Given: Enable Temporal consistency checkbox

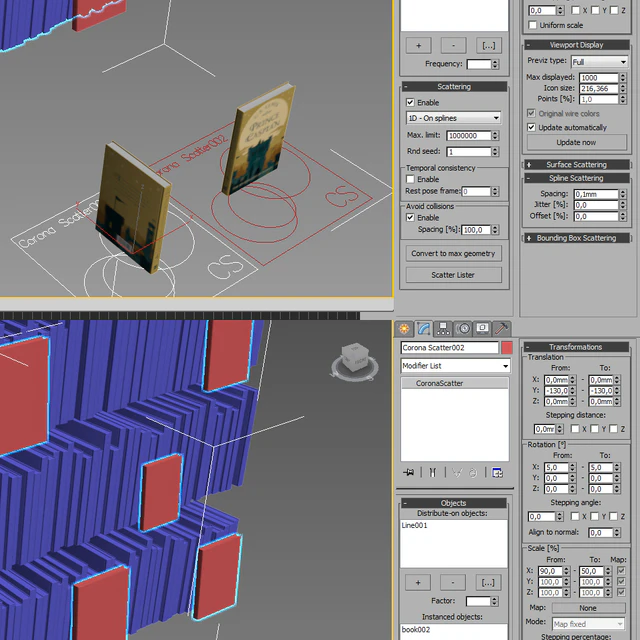Looking at the screenshot, I should click(x=410, y=179).
